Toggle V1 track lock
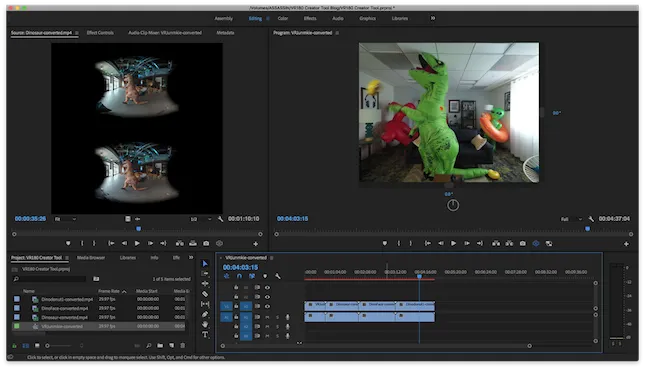Viewport: 645px width, 369px height. click(236, 306)
